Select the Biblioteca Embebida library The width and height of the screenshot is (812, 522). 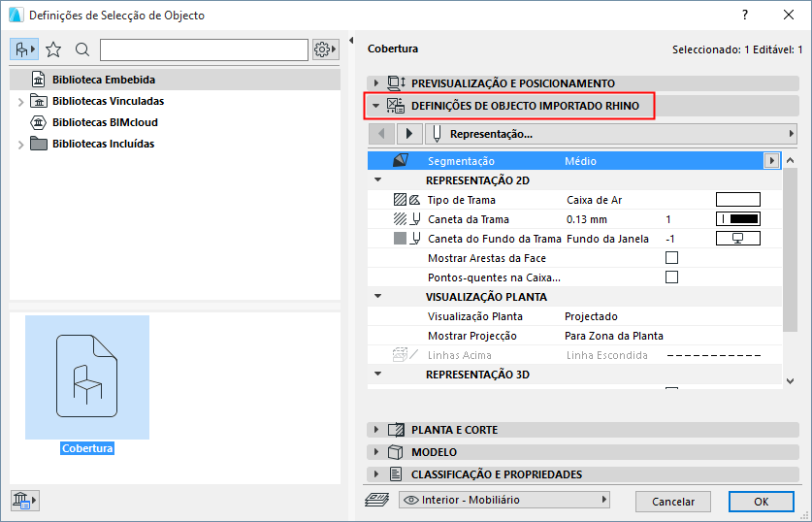[x=175, y=80]
